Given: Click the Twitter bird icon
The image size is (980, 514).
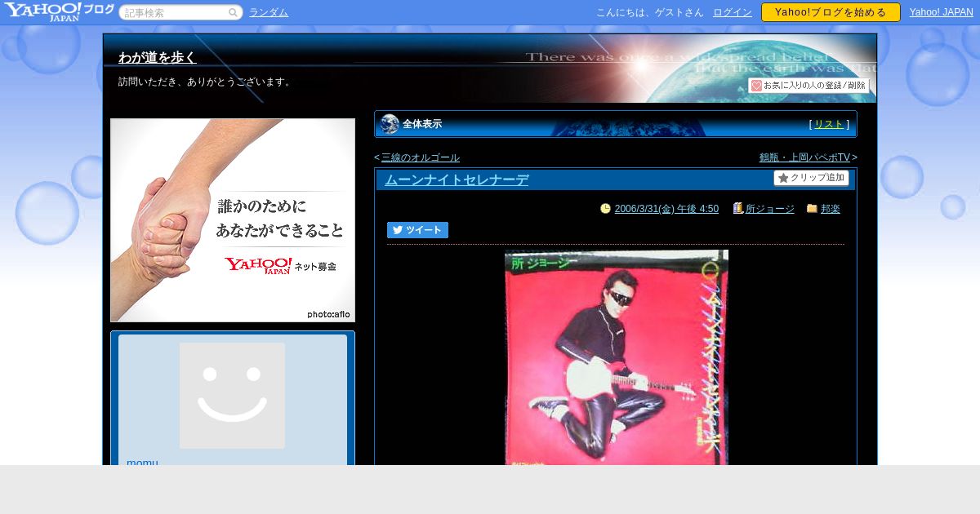Looking at the screenshot, I should click(x=398, y=230).
